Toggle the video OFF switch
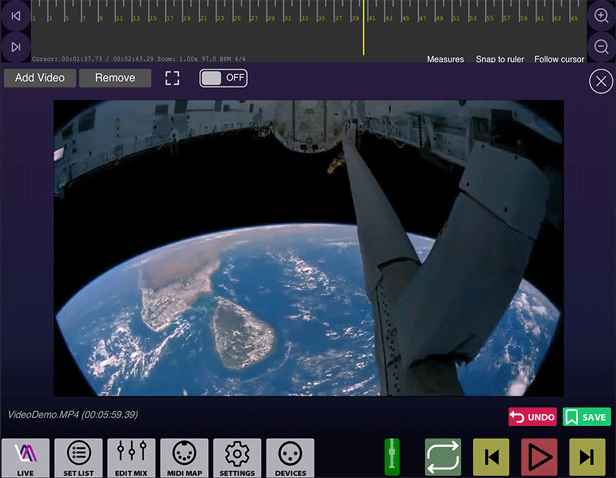The height and width of the screenshot is (478, 616). 223,78
